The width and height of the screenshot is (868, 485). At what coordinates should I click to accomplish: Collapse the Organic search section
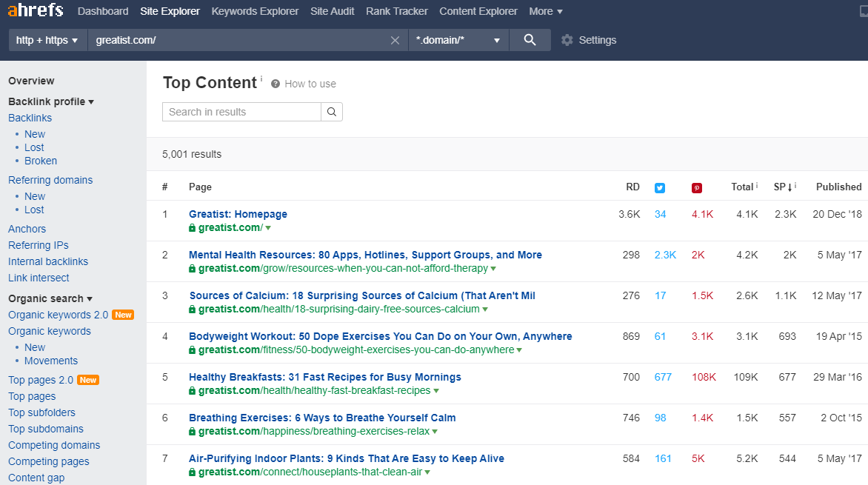point(50,298)
